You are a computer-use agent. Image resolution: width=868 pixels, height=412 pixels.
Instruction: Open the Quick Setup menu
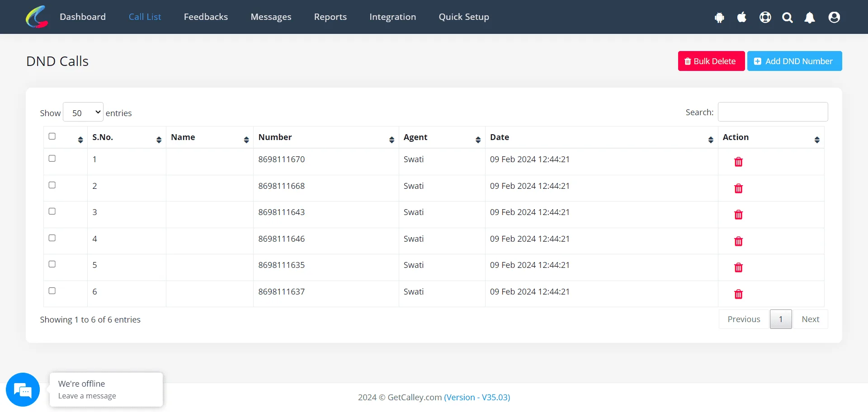pos(464,17)
